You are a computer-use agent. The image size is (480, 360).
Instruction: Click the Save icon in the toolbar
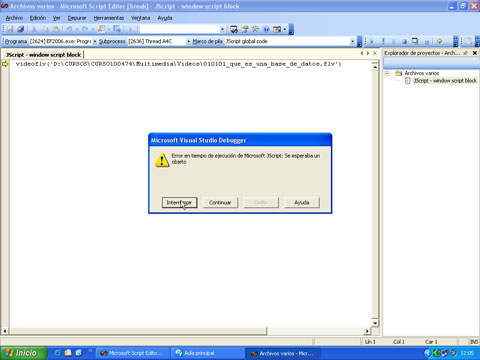point(10,29)
